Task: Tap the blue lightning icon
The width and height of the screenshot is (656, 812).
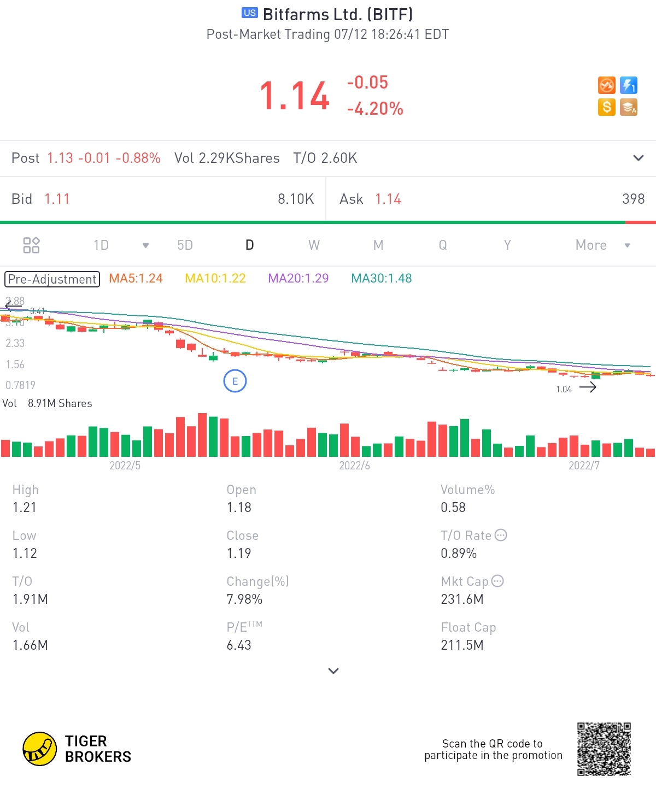Action: click(629, 85)
